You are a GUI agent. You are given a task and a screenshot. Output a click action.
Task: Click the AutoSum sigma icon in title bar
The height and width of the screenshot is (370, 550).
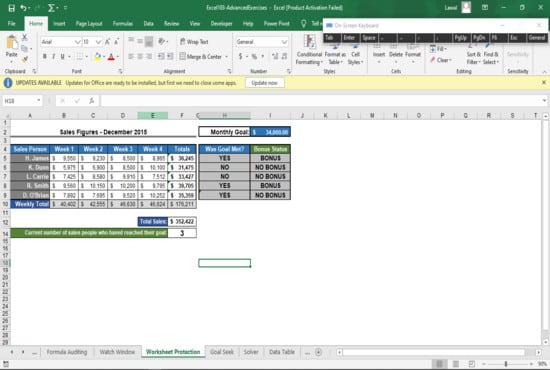point(51,8)
